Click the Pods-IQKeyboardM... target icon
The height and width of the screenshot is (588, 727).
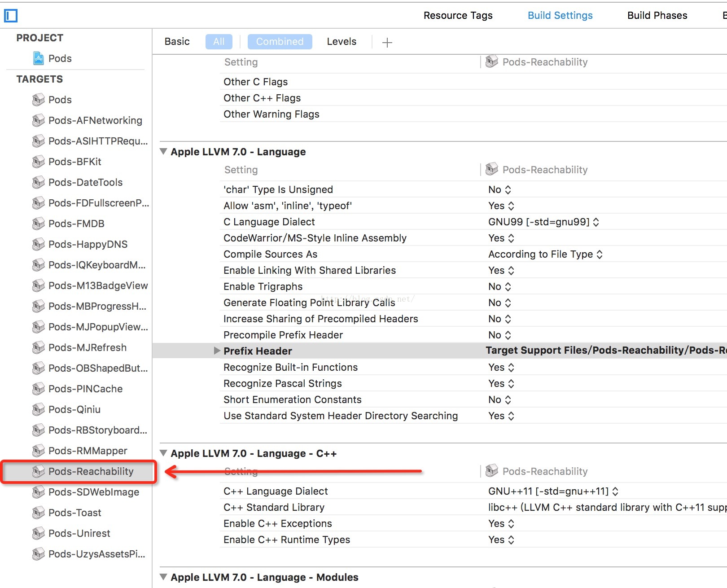coord(39,265)
